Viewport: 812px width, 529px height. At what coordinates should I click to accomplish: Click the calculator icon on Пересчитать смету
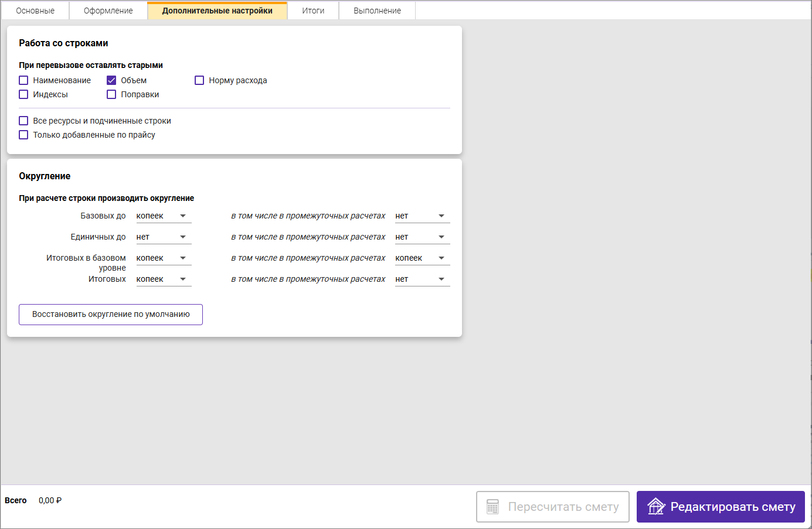(x=492, y=507)
